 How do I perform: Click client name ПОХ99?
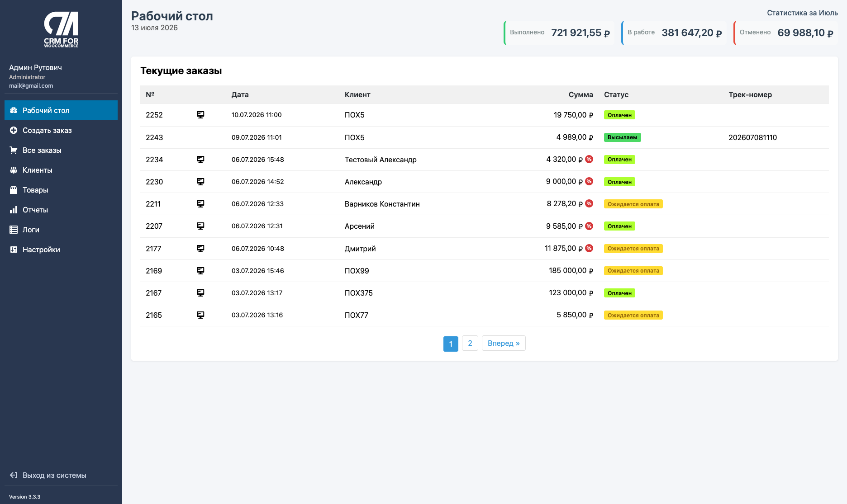point(357,271)
